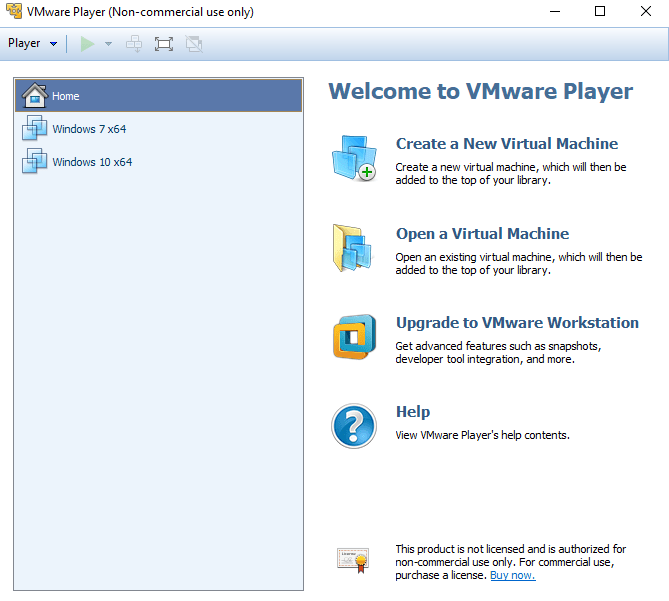The image size is (669, 601).
Task: Click the license certificate icon
Action: tap(353, 560)
